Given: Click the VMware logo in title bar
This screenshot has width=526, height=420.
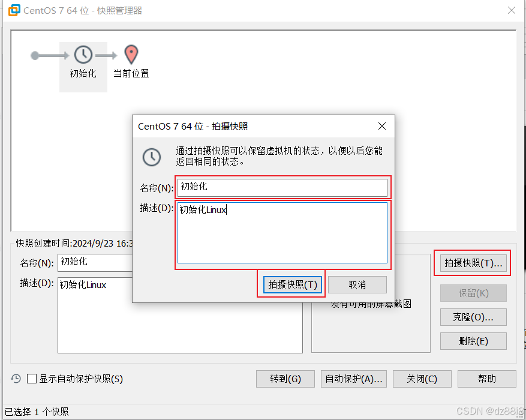Looking at the screenshot, I should (x=14, y=10).
